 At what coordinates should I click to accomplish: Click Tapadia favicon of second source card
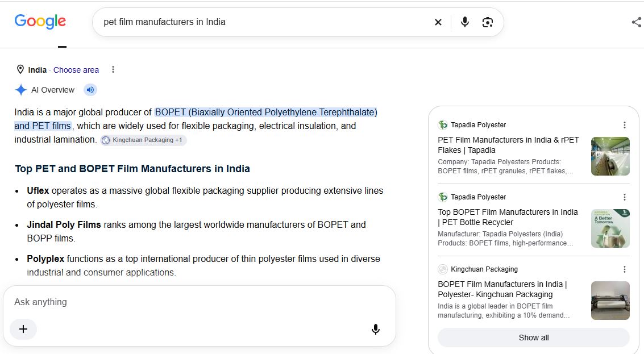(x=443, y=197)
